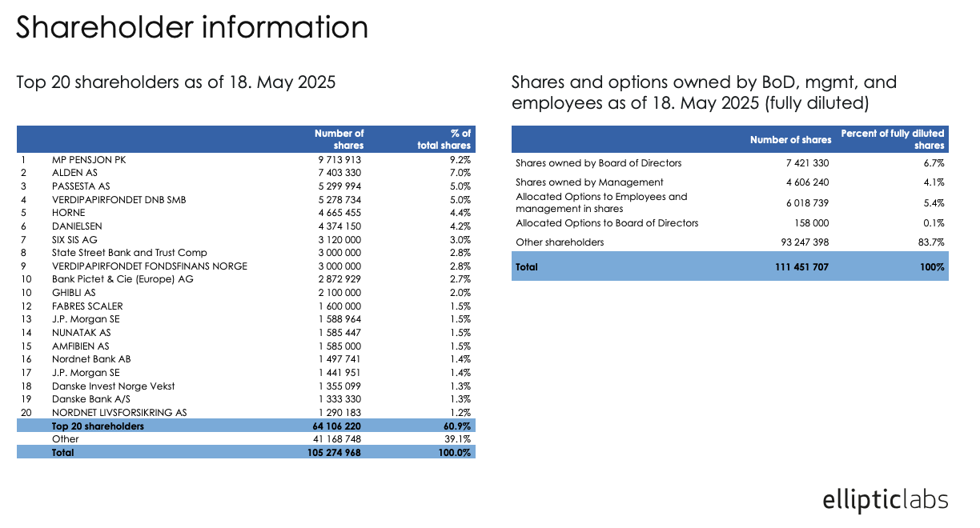Image resolution: width=980 pixels, height=528 pixels.
Task: Select 'Top 20 shareholders as of 18. May 2025' heading
Action: click(x=176, y=82)
